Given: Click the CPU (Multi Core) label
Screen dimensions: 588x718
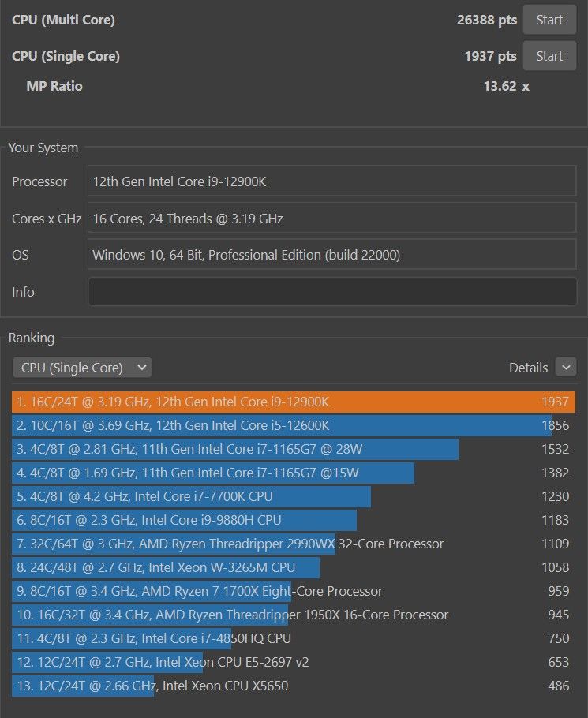Looking at the screenshot, I should click(x=63, y=19).
